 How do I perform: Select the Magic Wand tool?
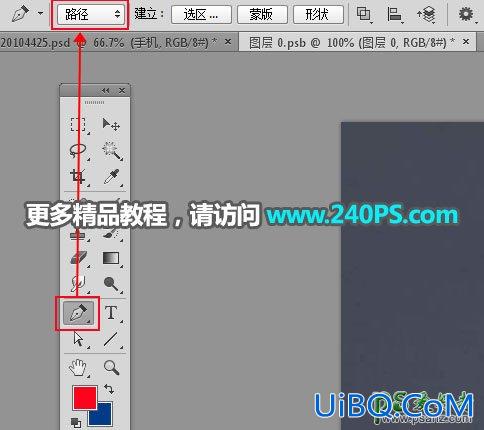(x=112, y=151)
